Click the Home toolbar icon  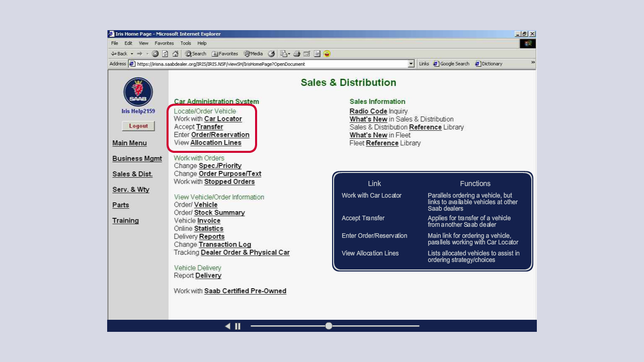[176, 54]
